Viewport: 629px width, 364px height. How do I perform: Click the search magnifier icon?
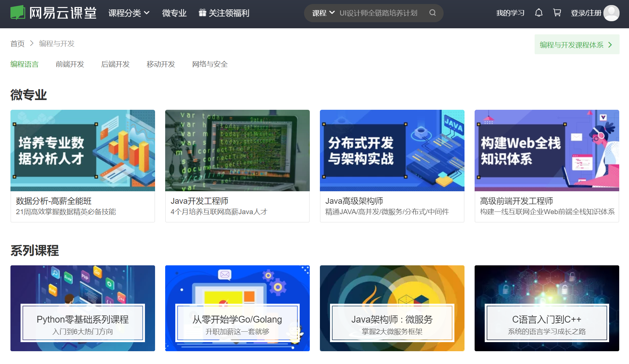click(432, 13)
